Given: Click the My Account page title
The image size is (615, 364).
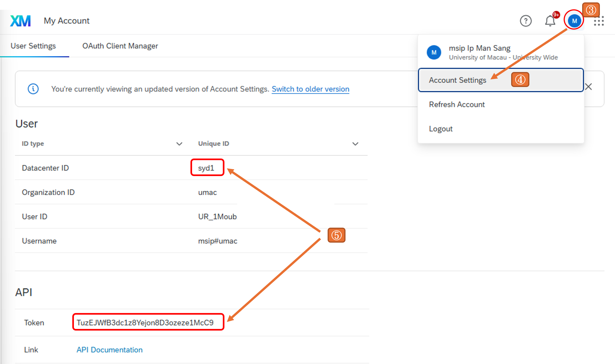Looking at the screenshot, I should pyautogui.click(x=66, y=21).
